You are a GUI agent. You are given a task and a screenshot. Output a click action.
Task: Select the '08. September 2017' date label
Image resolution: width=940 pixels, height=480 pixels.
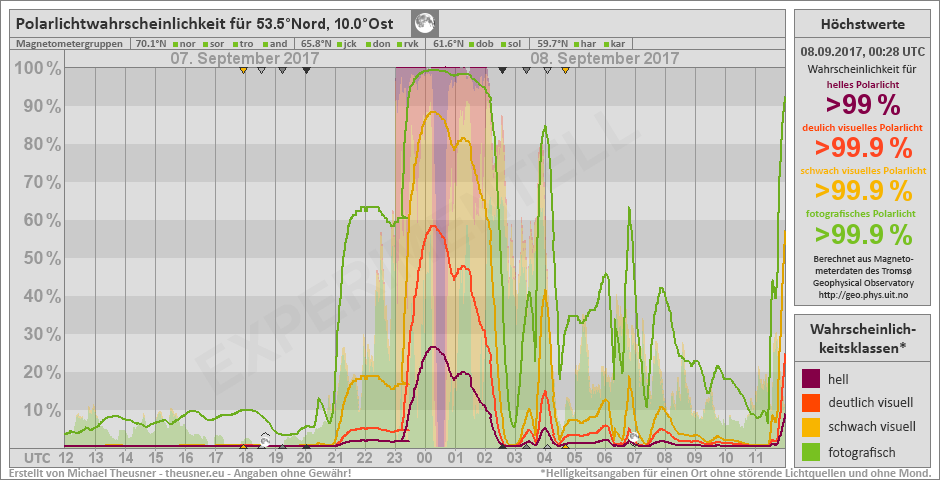coord(597,58)
